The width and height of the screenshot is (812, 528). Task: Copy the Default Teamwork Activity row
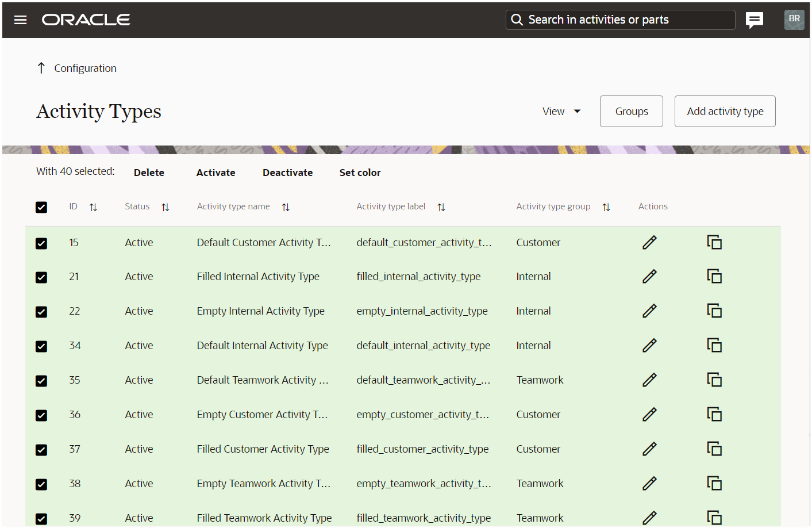[714, 380]
